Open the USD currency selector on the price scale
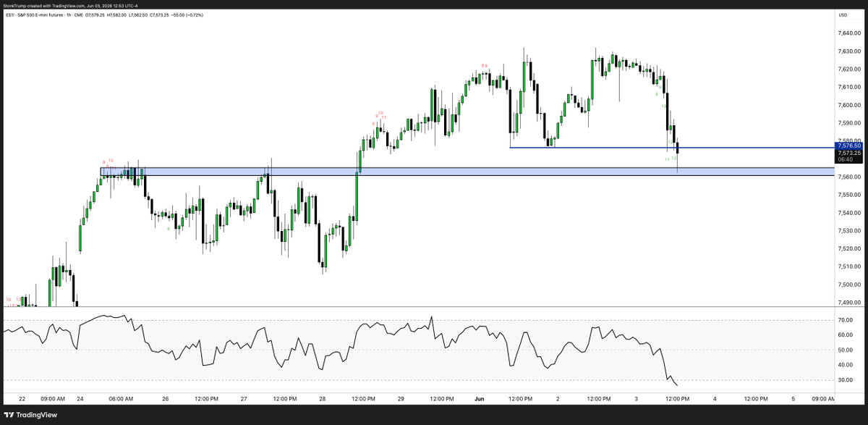868x425 pixels. [843, 14]
